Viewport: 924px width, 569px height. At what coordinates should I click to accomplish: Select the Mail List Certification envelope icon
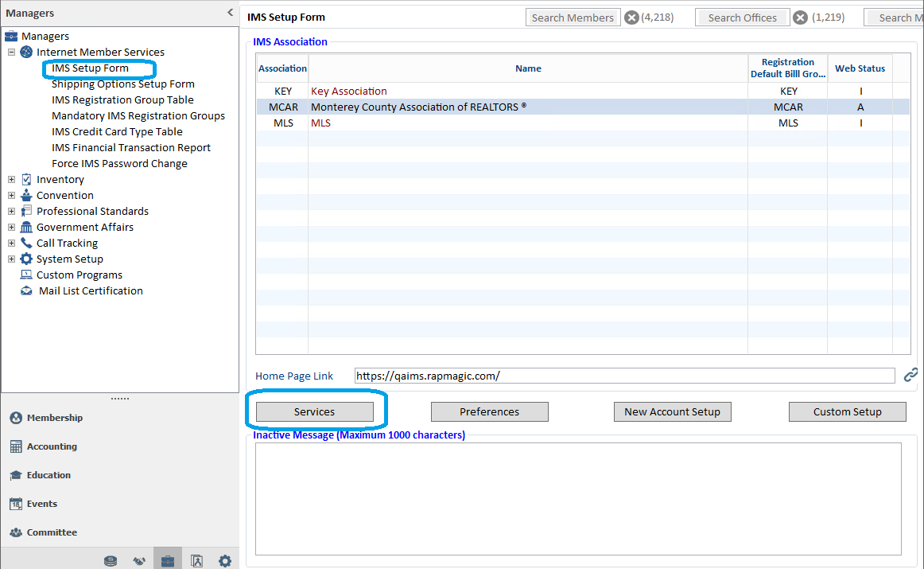click(x=26, y=290)
